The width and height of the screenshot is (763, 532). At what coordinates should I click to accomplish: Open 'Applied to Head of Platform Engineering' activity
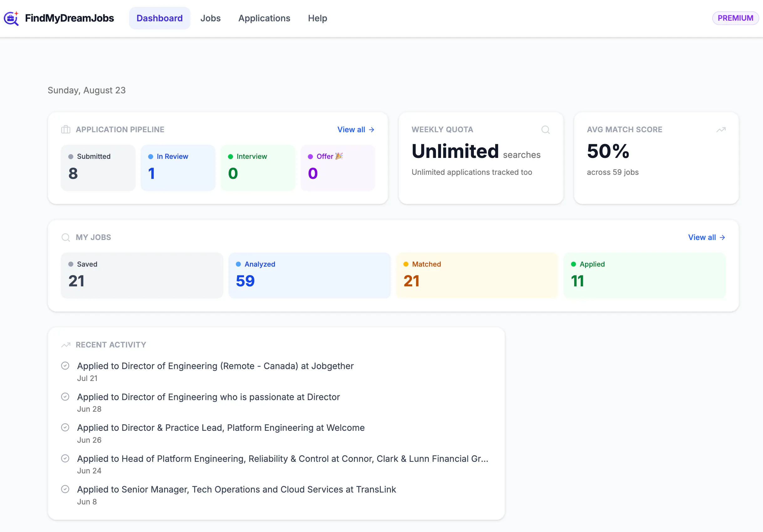pos(283,458)
